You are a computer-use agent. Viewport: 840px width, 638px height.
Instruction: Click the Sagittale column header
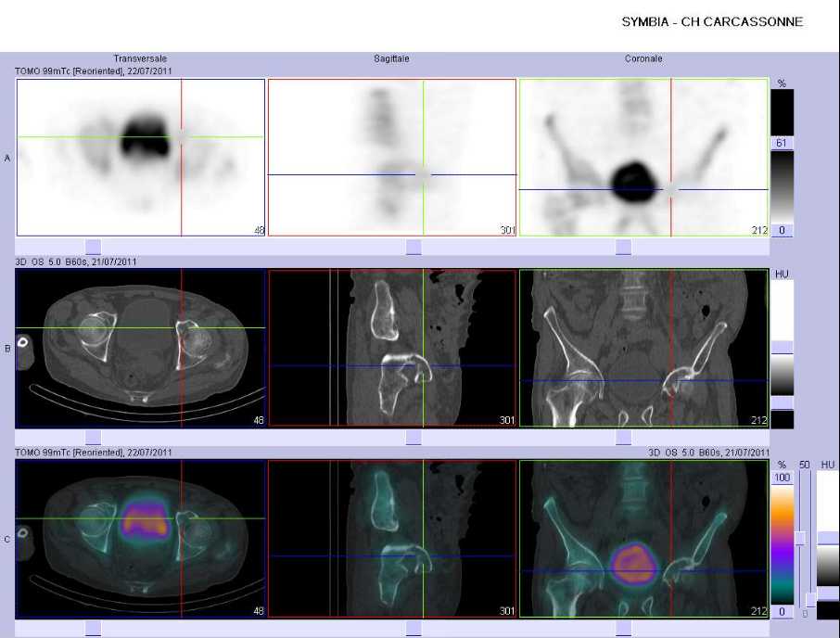click(x=391, y=58)
